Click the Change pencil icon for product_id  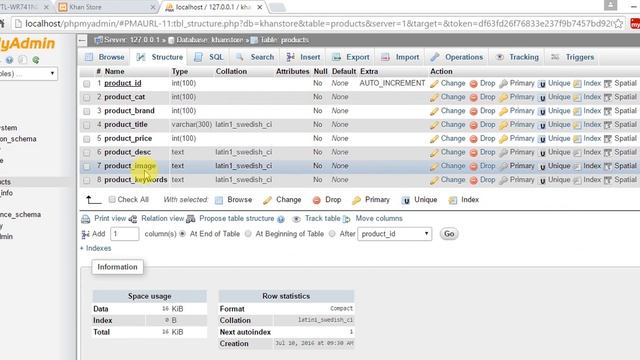point(434,84)
